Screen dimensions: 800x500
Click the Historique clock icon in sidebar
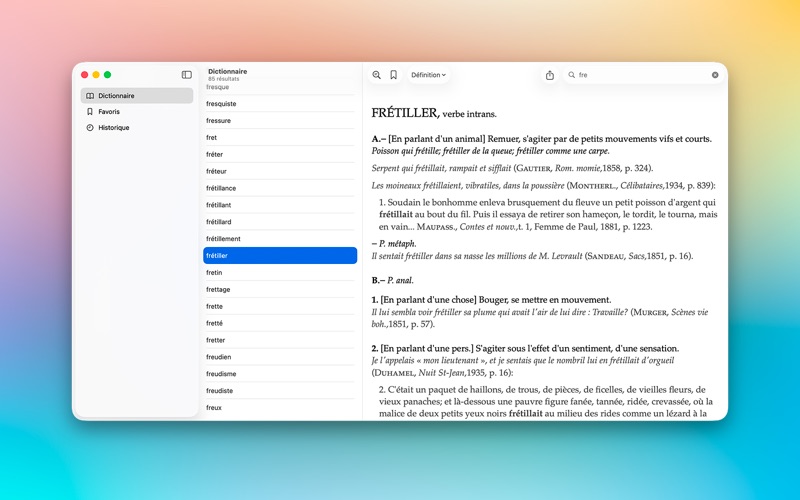[x=90, y=128]
